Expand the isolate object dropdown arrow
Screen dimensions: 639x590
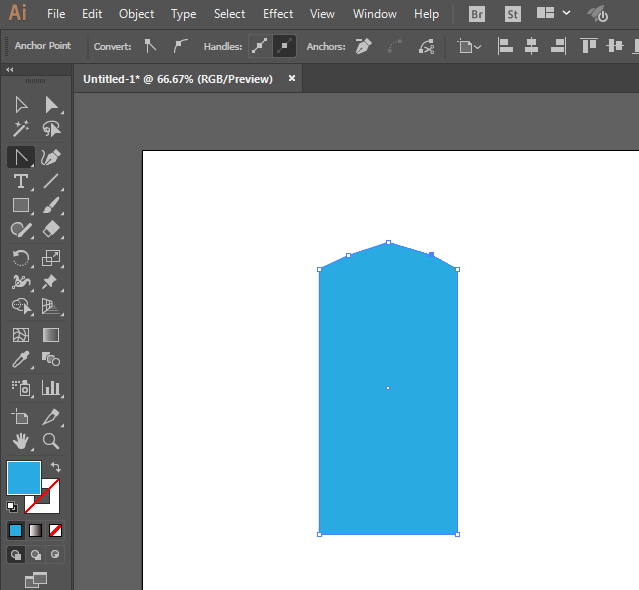point(477,47)
